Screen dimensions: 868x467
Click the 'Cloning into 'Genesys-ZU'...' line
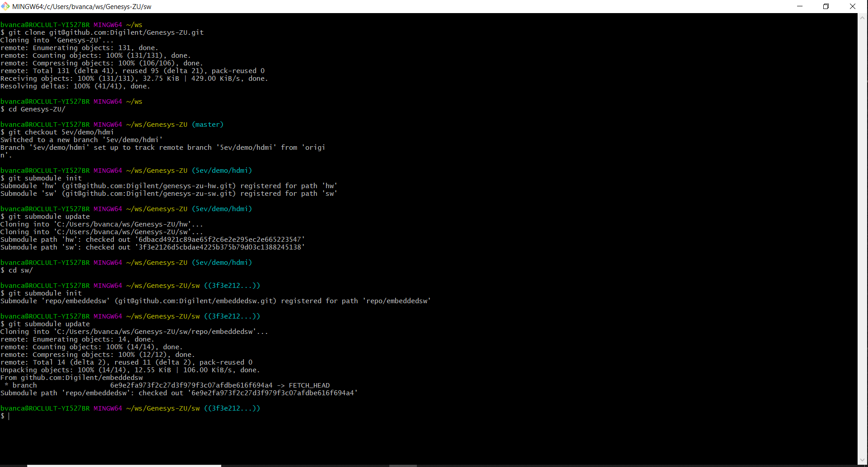[x=57, y=40]
